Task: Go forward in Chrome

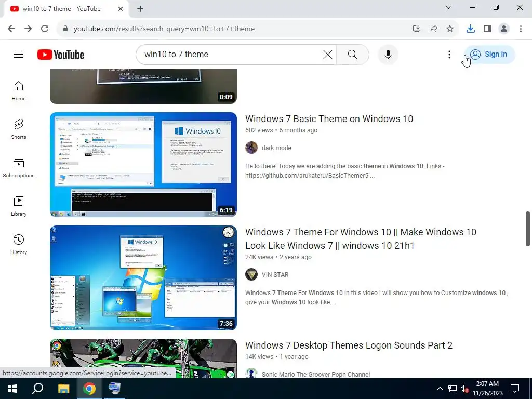Action: (28, 29)
